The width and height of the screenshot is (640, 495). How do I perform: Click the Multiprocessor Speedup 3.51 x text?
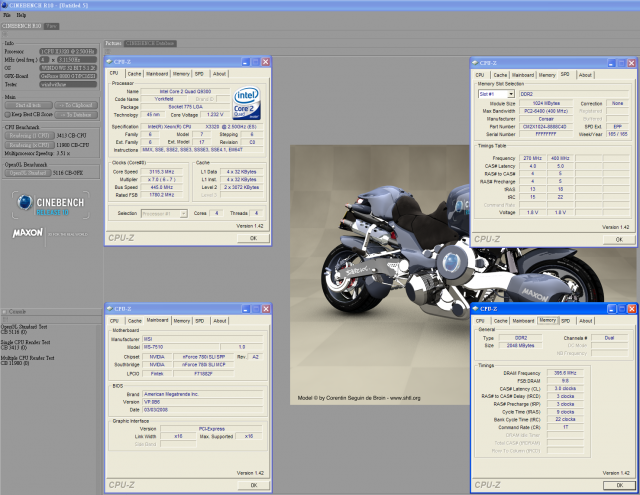point(37,153)
